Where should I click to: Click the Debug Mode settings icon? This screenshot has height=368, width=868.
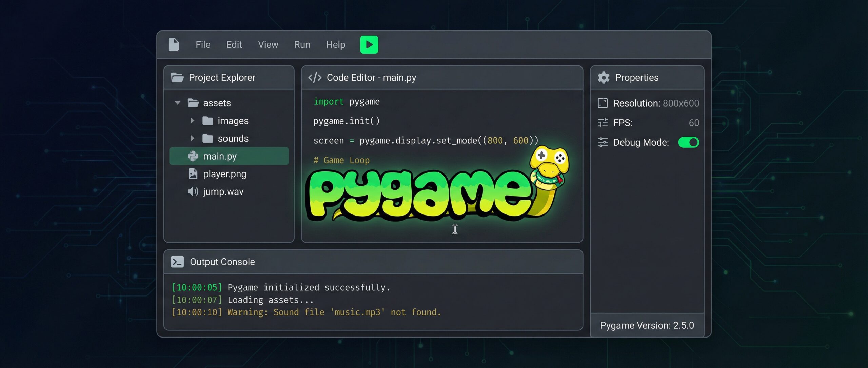point(603,142)
